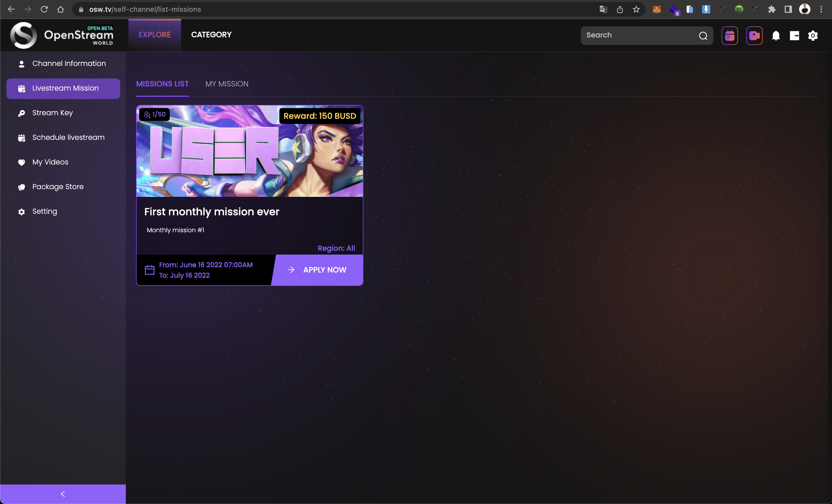Screen dimensions: 832x504
Task: Click the 1/50 participants badge
Action: (x=155, y=114)
